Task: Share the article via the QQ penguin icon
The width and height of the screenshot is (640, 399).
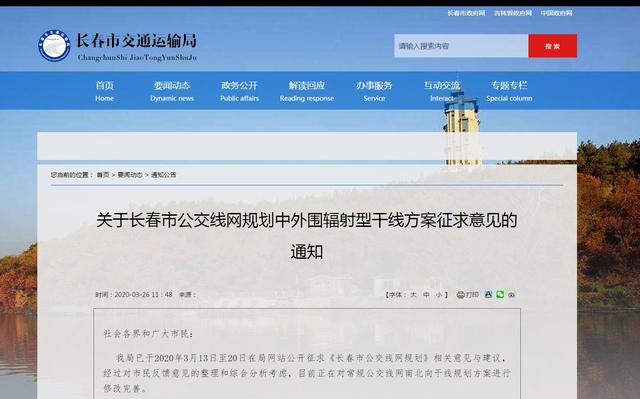Action: coord(488,295)
